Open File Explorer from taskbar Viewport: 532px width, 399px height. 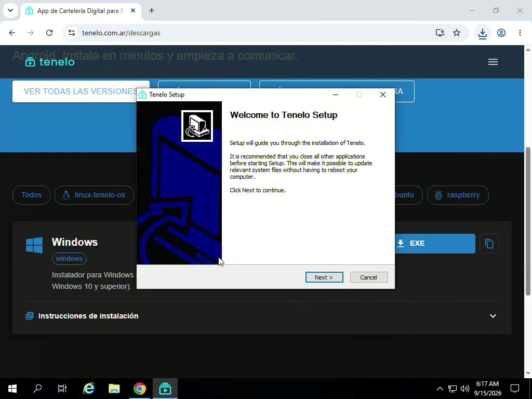click(114, 389)
